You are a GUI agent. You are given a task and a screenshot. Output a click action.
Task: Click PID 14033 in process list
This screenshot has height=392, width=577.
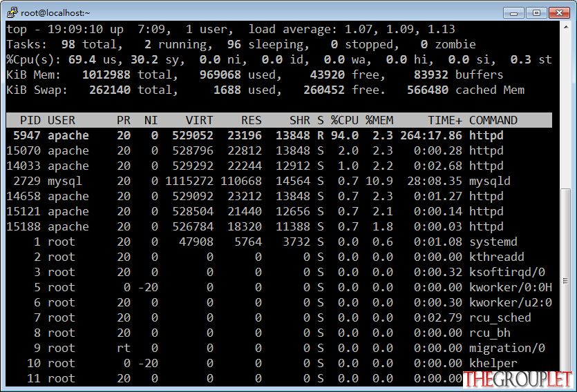(x=23, y=166)
